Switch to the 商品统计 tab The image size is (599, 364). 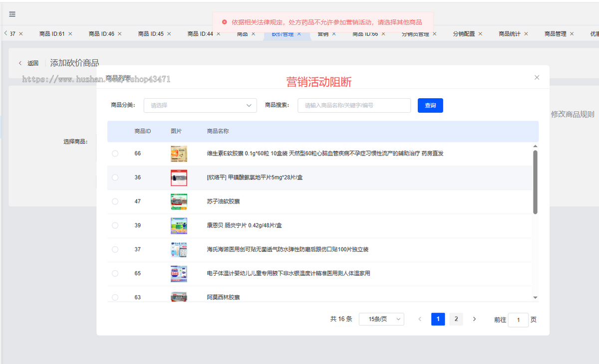tap(510, 34)
